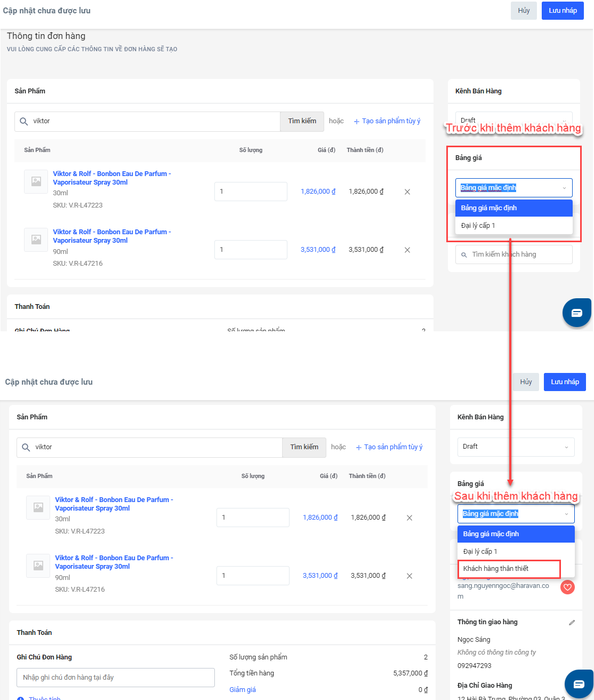Choose Đại lý cấp 1 above Khách hàng thân thiết
This screenshot has height=700, width=594.
point(516,551)
